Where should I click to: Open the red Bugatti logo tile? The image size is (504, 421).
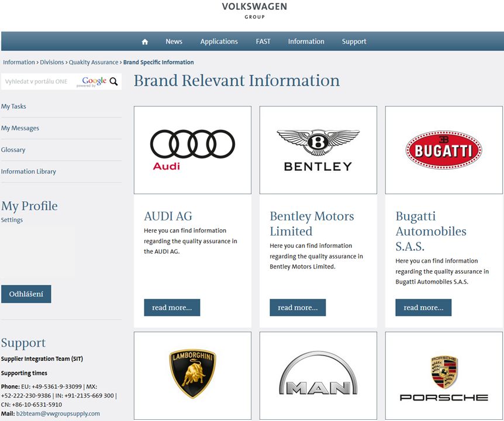(444, 150)
